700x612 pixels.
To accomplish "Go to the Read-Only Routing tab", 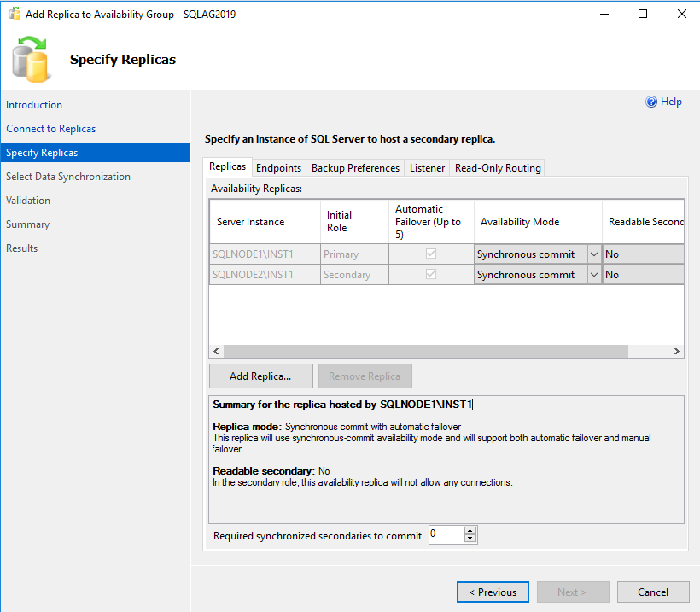I will click(498, 168).
